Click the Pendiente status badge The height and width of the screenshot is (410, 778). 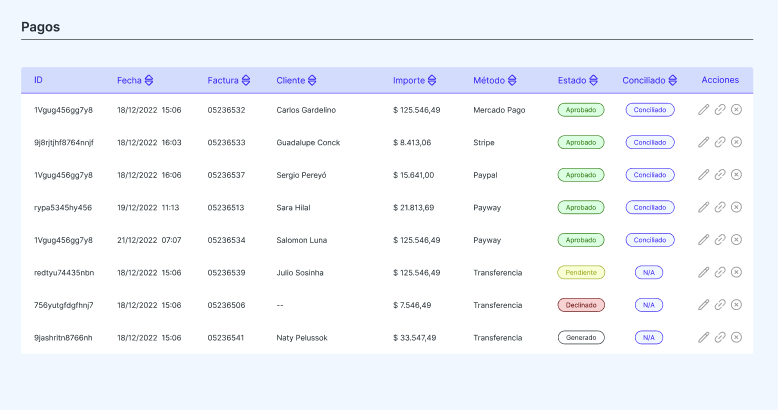coord(581,272)
